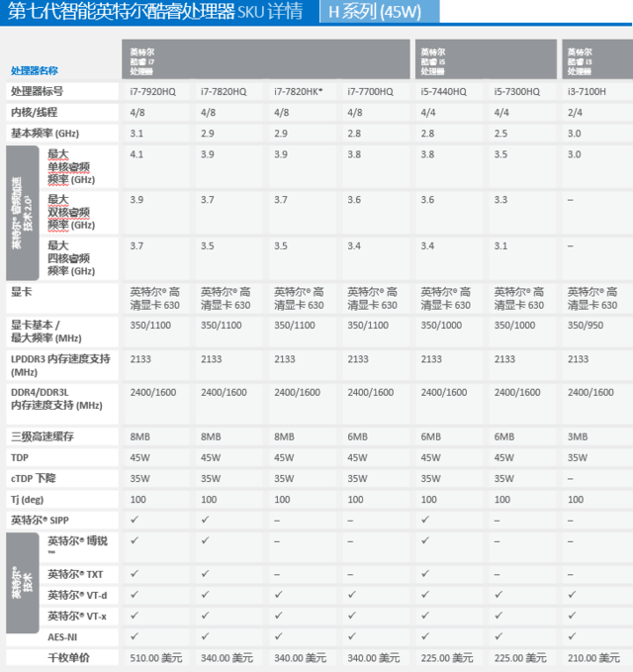The width and height of the screenshot is (633, 672).
Task: Click the blue 处理器名称 label
Action: (35, 70)
